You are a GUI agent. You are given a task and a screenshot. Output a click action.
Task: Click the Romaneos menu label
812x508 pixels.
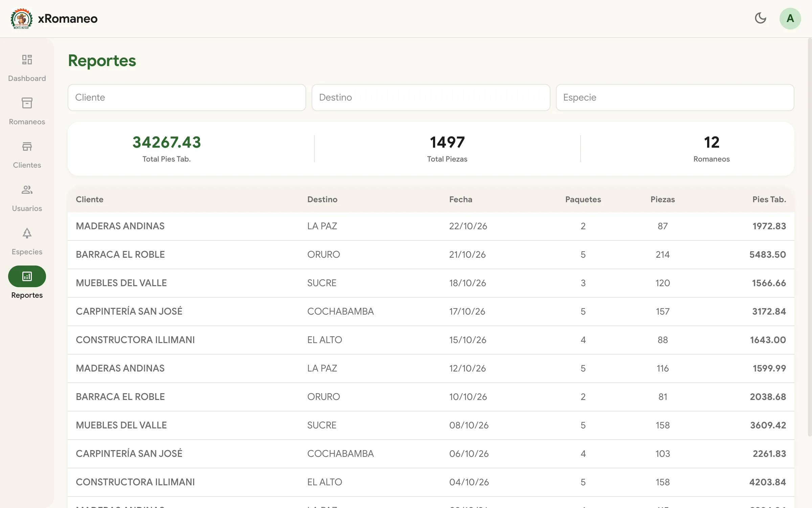[x=27, y=122]
